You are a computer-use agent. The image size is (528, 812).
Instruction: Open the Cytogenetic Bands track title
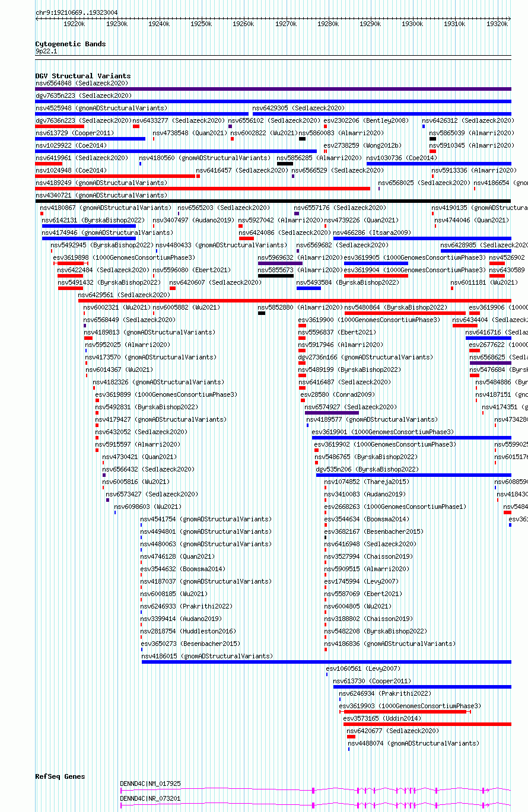(x=71, y=44)
